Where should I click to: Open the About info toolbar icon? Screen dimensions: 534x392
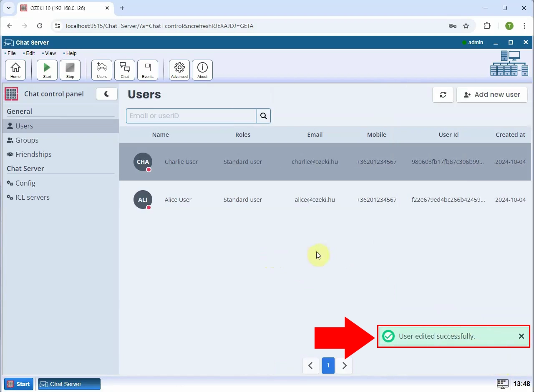pyautogui.click(x=202, y=70)
